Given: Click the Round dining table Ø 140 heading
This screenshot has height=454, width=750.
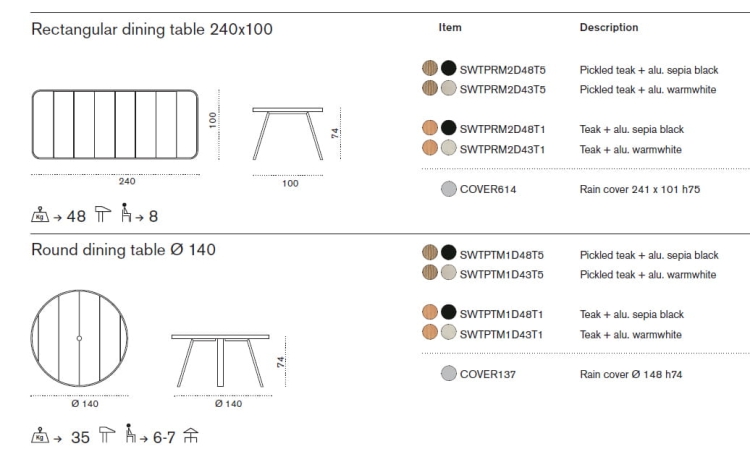Looking at the screenshot, I should (x=123, y=250).
